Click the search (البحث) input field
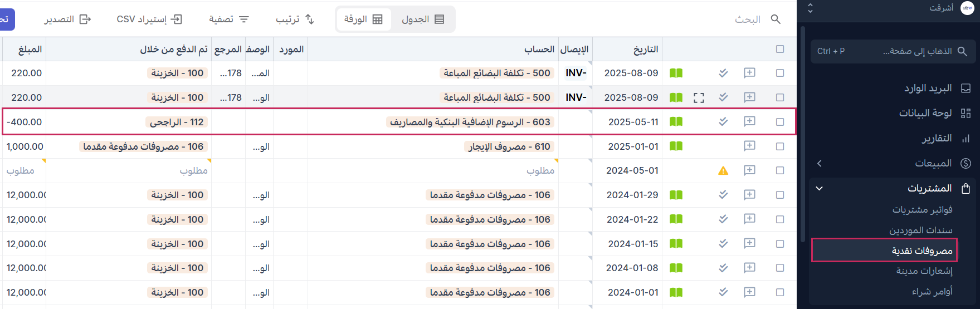 coord(747,19)
